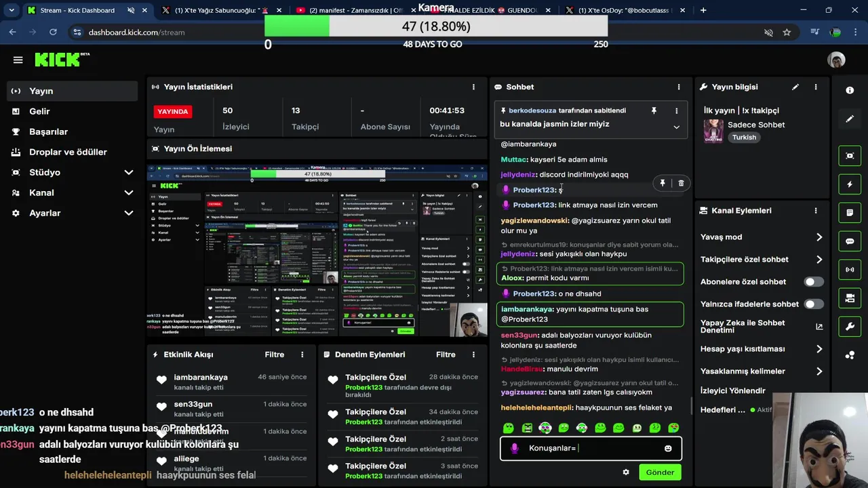Screen dimensions: 868x488
Task: Click İzleyici Yönlendir action
Action: coord(733,390)
